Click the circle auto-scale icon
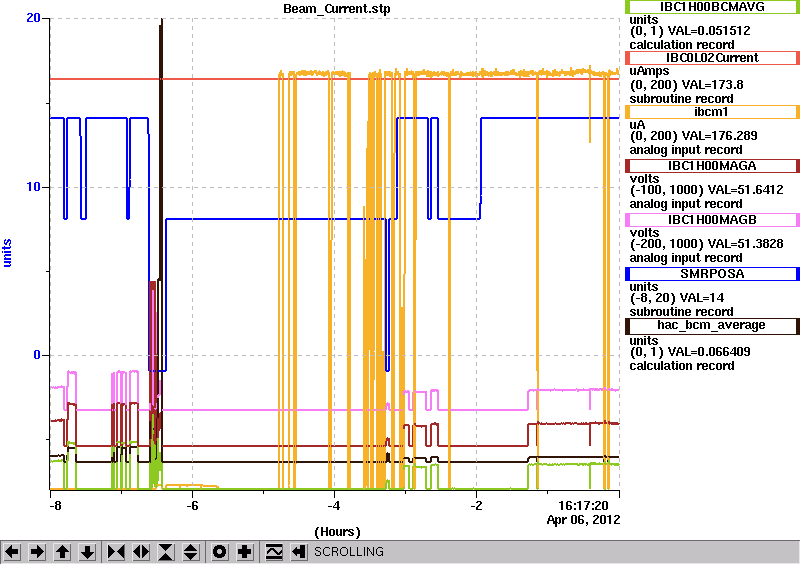Viewport: 800px width, 564px height. [220, 552]
